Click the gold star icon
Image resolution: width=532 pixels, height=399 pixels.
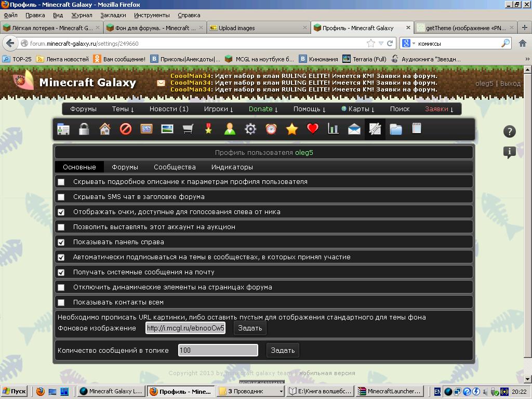[x=292, y=129]
